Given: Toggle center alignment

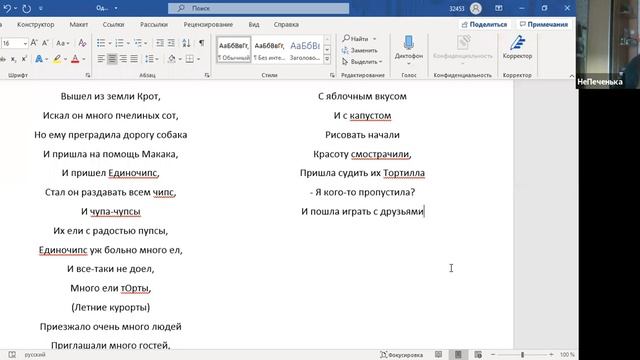Looking at the screenshot, I should (x=112, y=59).
